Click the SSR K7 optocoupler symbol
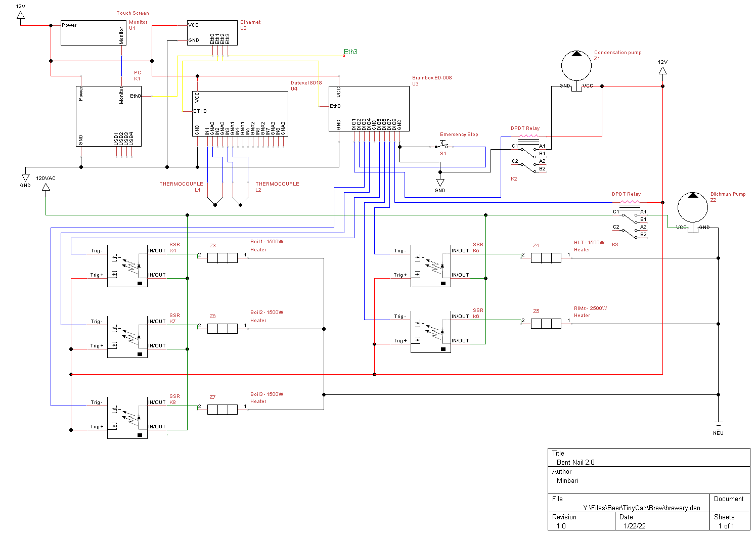756x536 pixels. pos(127,337)
